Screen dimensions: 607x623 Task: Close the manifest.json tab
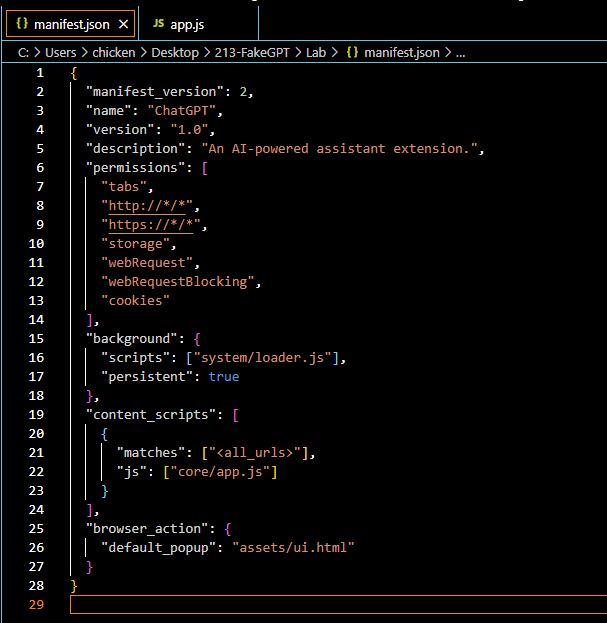[x=123, y=23]
